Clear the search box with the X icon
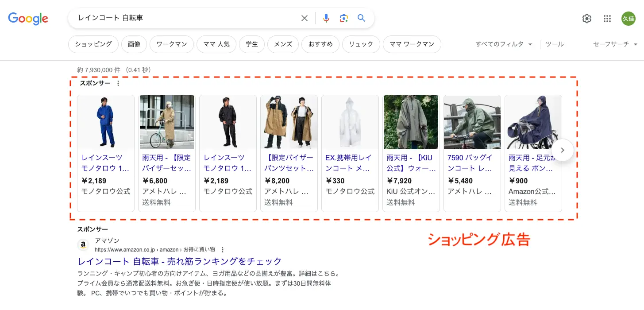This screenshot has width=644, height=310. click(305, 18)
